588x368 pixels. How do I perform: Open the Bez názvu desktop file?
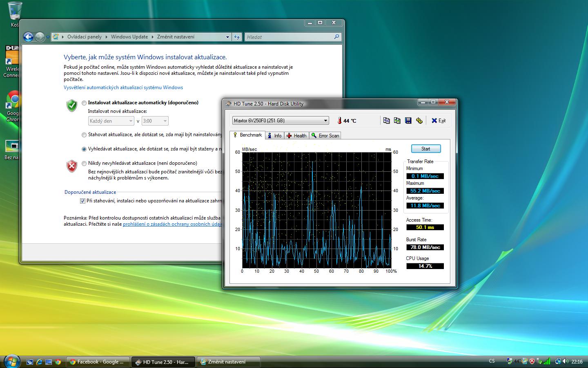[x=12, y=150]
